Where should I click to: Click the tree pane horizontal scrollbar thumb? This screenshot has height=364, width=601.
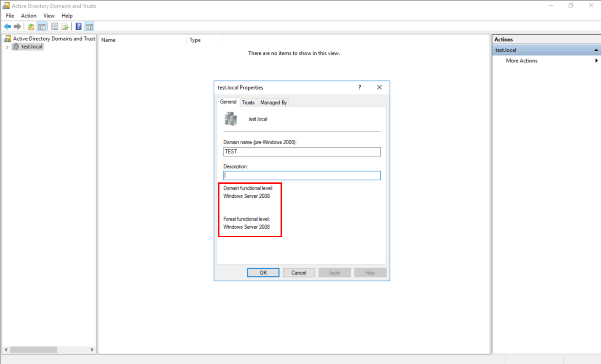click(x=34, y=350)
